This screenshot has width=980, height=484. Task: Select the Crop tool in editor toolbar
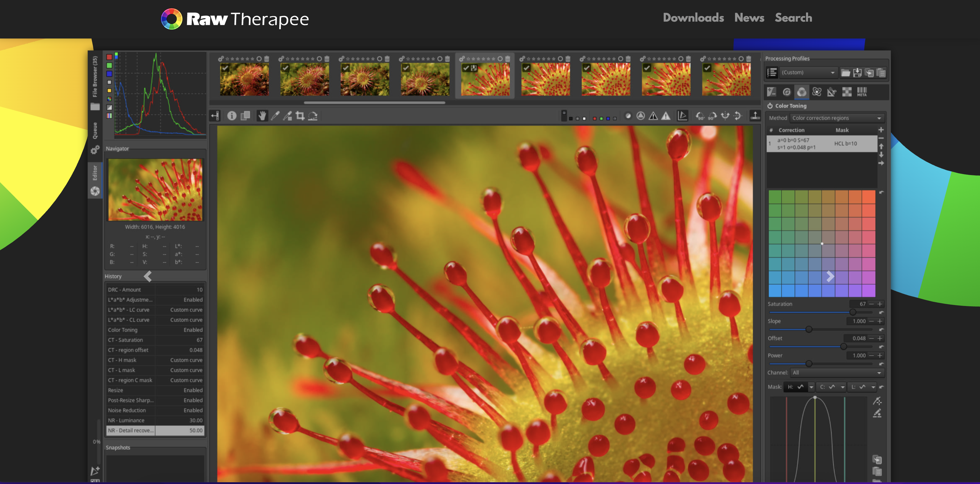point(300,116)
